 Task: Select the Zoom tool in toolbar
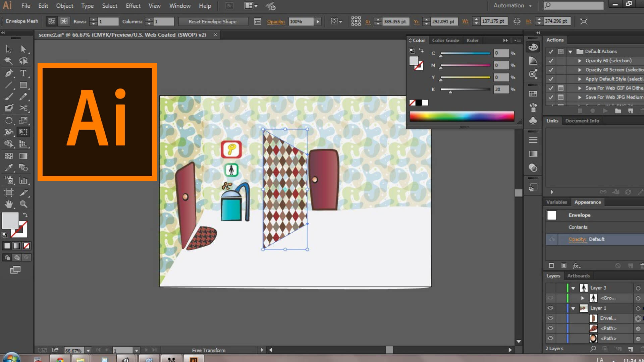(23, 204)
